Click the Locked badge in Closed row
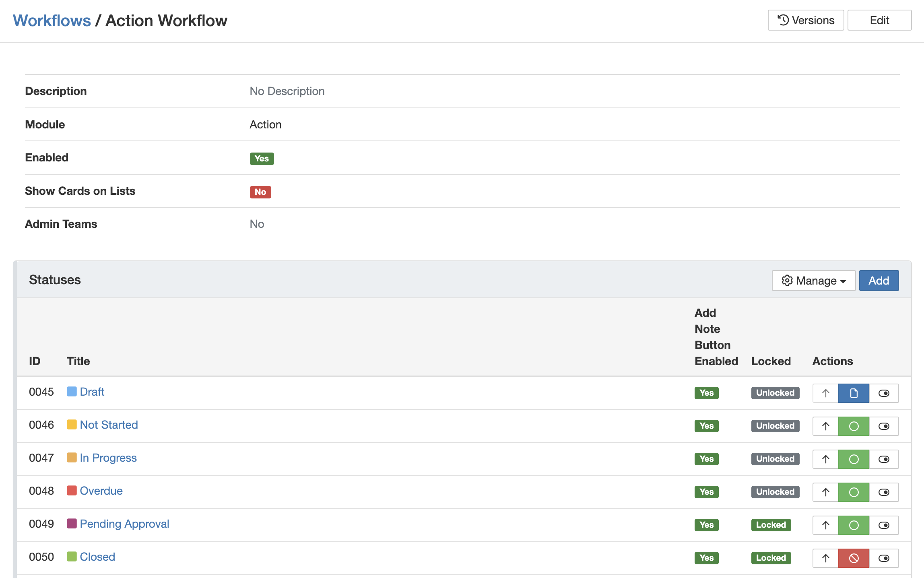Viewport: 924px width, 578px height. click(x=771, y=558)
